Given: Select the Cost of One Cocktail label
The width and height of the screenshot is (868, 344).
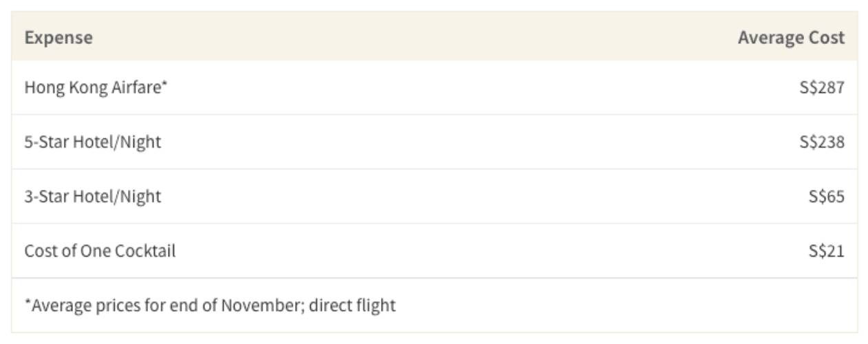Looking at the screenshot, I should 100,250.
